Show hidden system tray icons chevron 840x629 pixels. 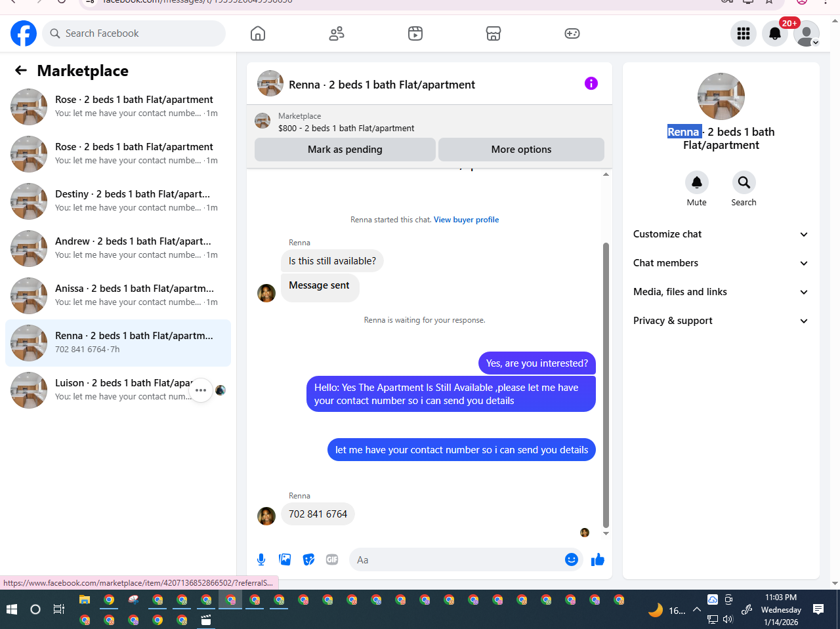tap(697, 610)
